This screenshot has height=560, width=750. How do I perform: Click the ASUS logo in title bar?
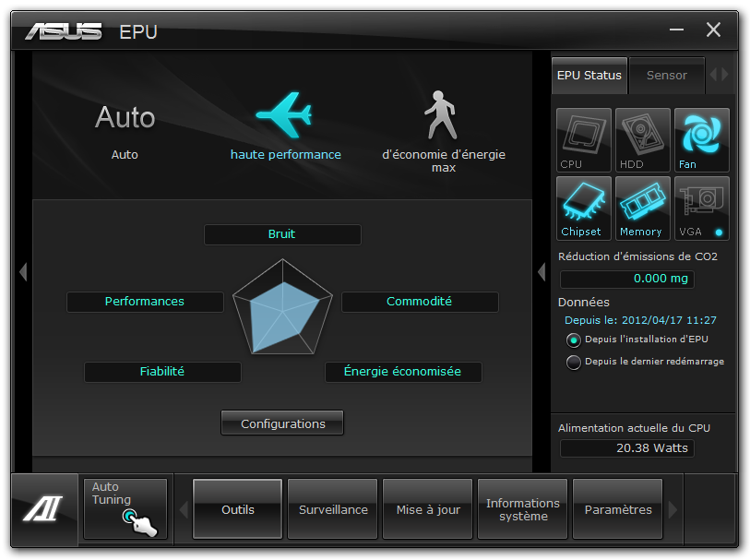coord(63,31)
